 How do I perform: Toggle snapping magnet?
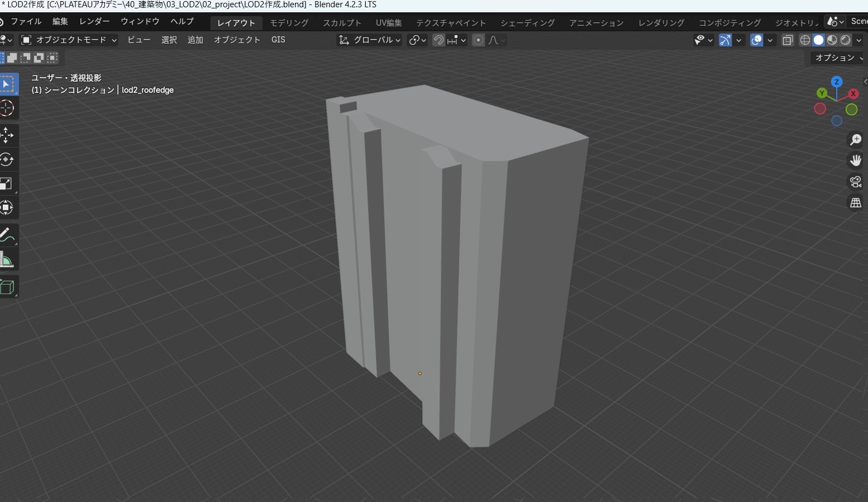438,40
